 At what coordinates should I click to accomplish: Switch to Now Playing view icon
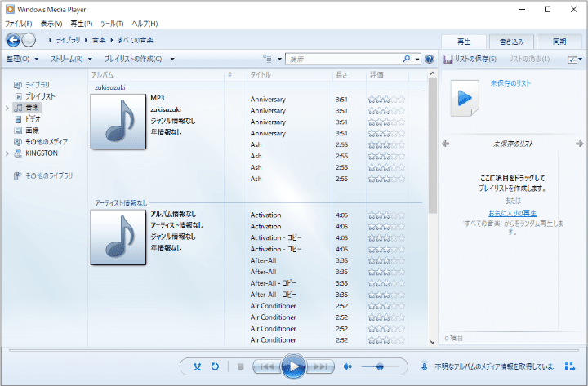570,366
